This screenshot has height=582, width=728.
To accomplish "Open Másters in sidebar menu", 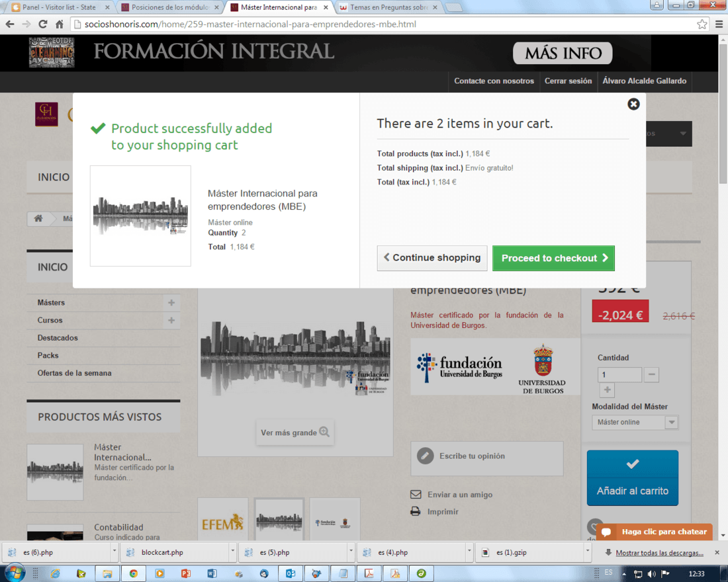I will click(x=51, y=303).
